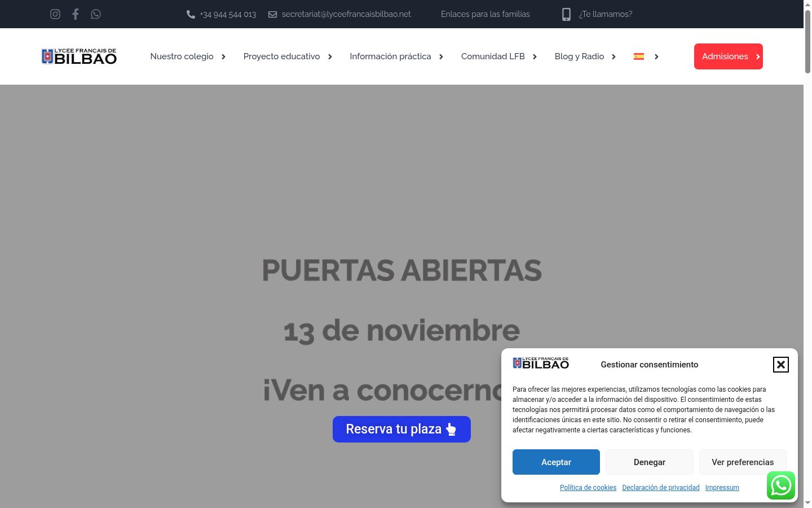
Task: Click the 13 de noviembre heading text
Action: (401, 331)
